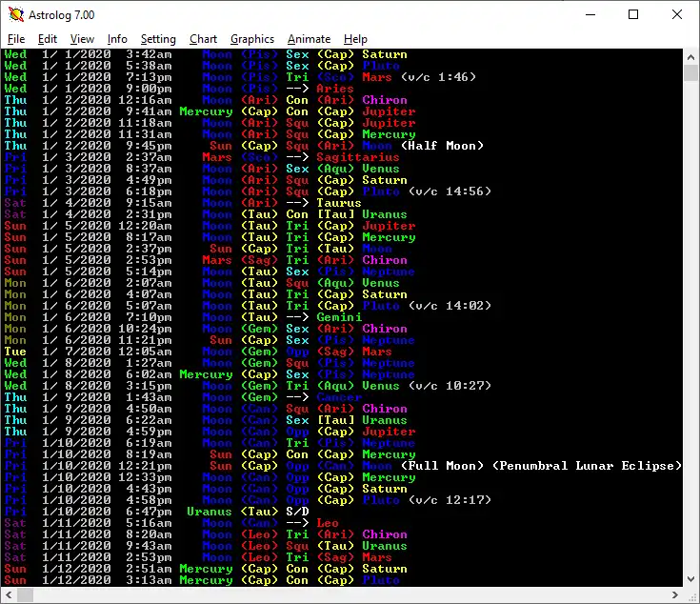Open the Setting menu

pyautogui.click(x=158, y=39)
